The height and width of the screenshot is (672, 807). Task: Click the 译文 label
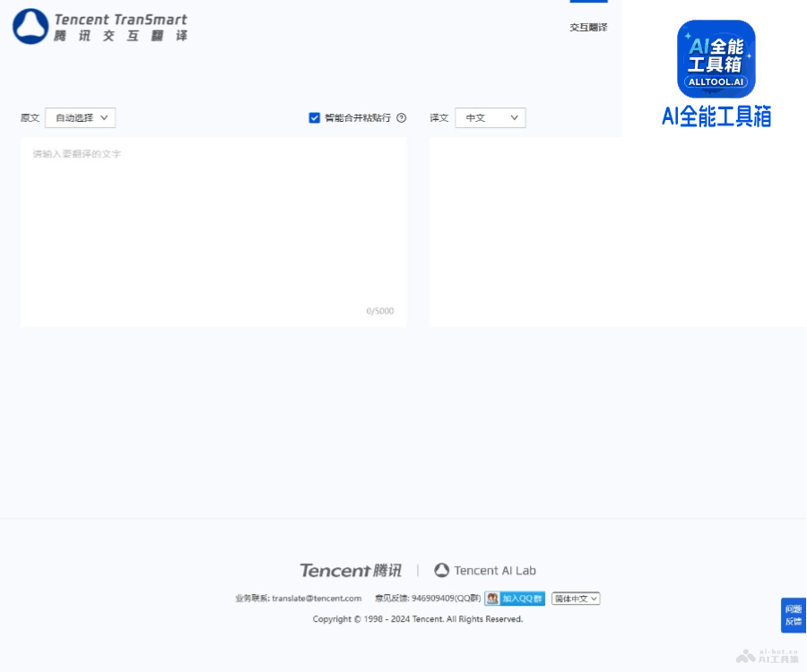click(439, 117)
